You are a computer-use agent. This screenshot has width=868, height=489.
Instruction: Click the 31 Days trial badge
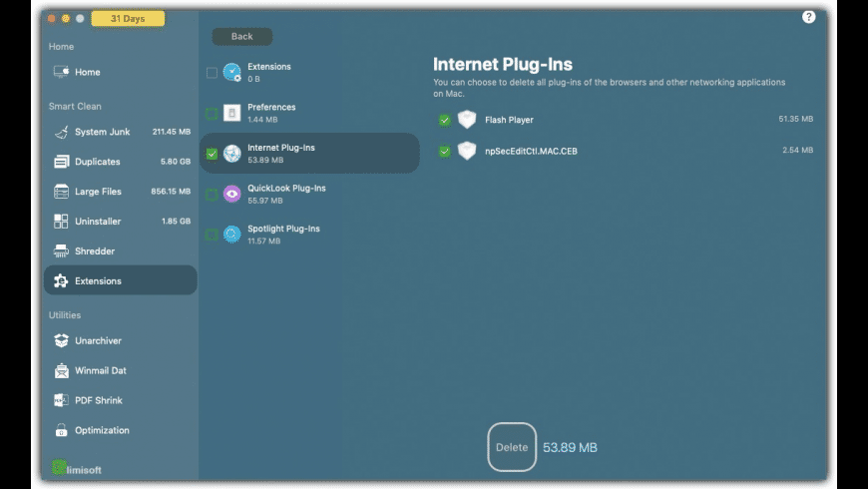tap(128, 19)
